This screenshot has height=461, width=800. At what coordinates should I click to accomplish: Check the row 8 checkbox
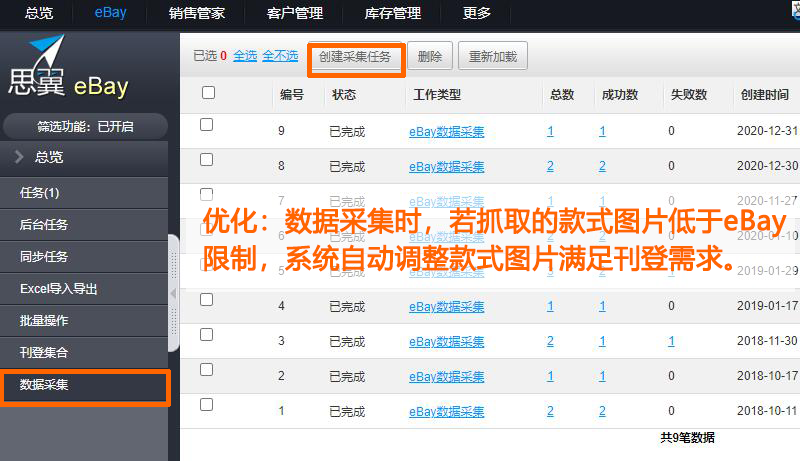206,160
